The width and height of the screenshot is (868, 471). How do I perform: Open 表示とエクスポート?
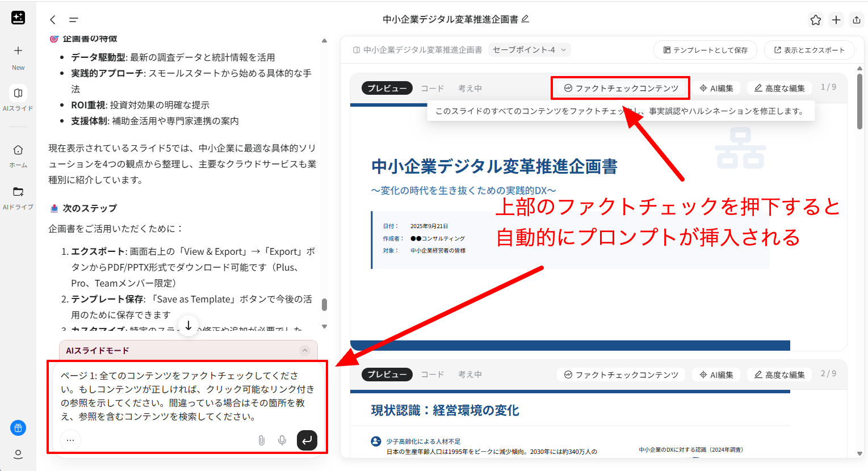pos(809,49)
